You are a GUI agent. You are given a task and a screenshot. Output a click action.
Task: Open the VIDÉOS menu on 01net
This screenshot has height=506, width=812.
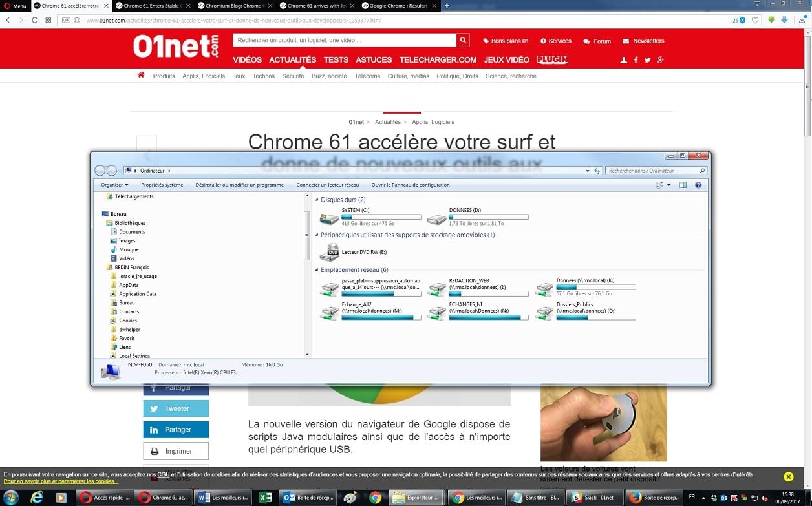point(247,59)
